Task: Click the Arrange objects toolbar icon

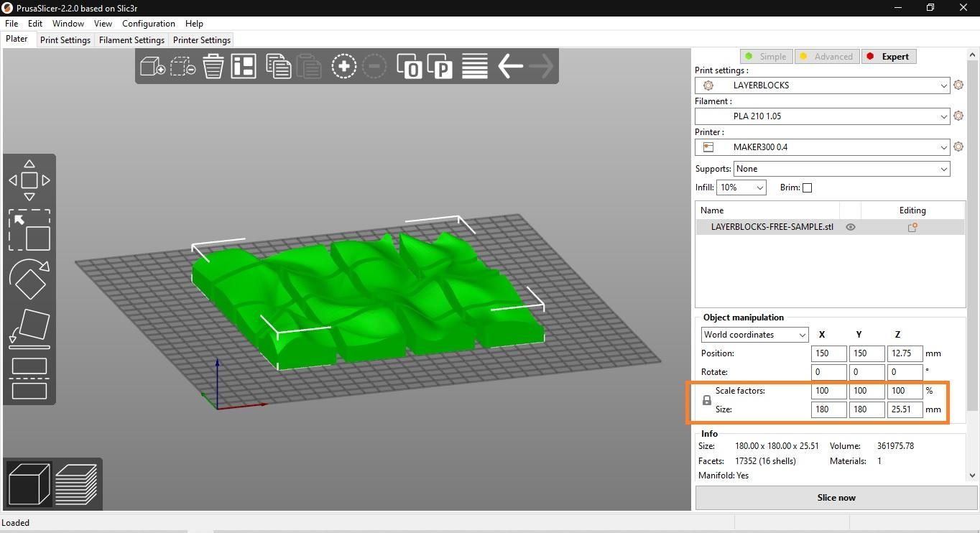Action: coord(244,67)
